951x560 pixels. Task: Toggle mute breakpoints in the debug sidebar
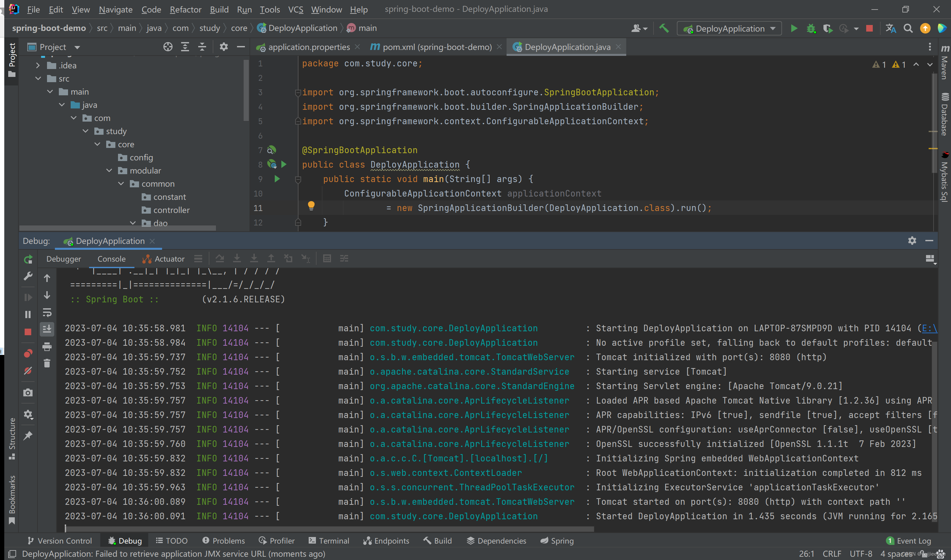click(28, 371)
